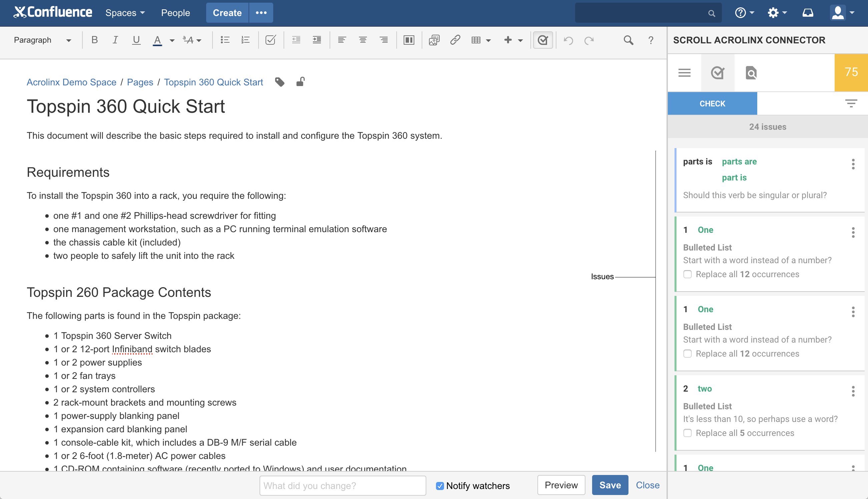The height and width of the screenshot is (499, 868).
Task: Open page restrictions padlock icon
Action: coord(300,82)
